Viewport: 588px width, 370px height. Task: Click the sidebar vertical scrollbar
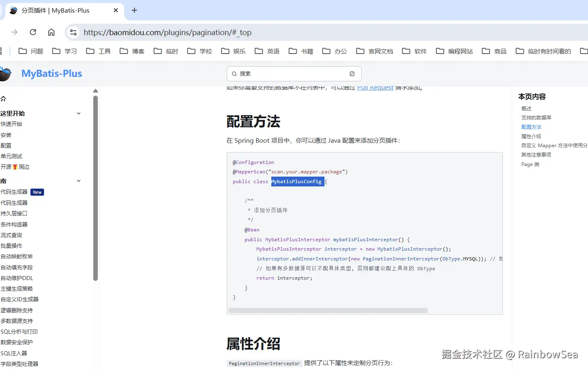tap(95, 188)
